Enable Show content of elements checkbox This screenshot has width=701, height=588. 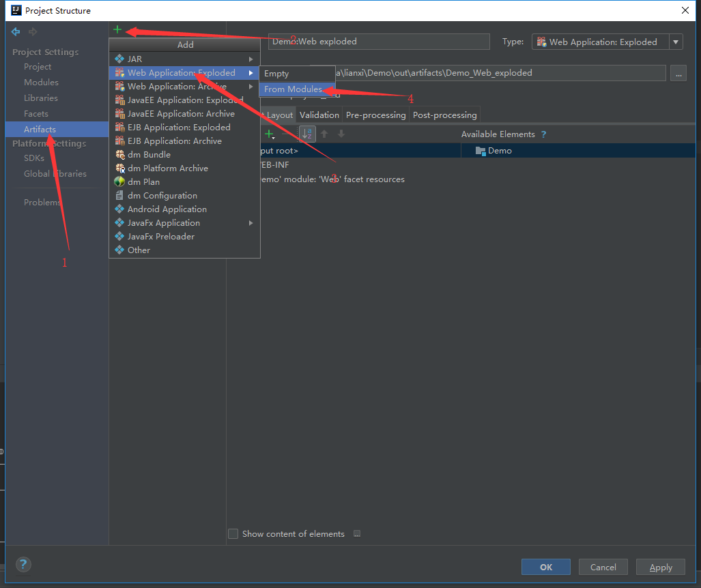click(x=233, y=534)
